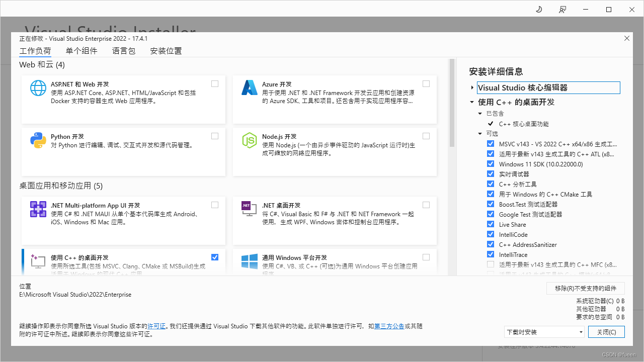Click the Azure development logo icon

click(250, 88)
